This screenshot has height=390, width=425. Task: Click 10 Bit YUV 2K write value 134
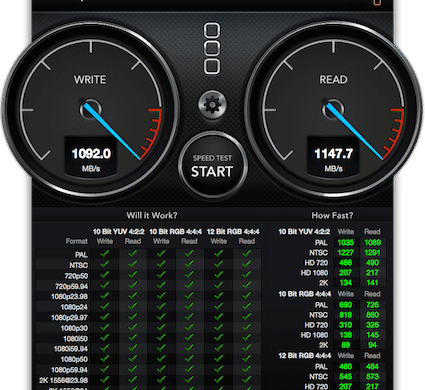point(346,283)
